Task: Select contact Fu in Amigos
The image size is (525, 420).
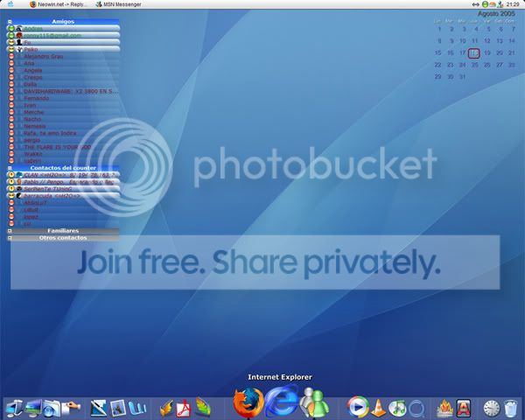Action: pyautogui.click(x=63, y=43)
